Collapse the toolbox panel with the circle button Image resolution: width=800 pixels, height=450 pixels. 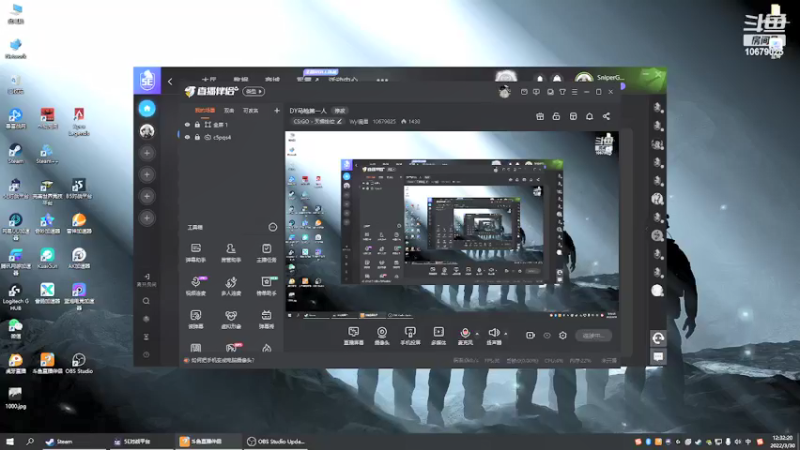(x=272, y=227)
